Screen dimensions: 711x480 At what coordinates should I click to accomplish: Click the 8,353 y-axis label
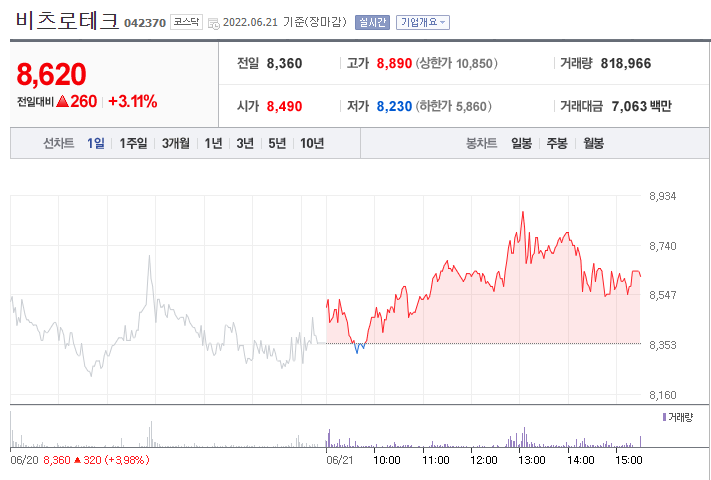pos(662,345)
